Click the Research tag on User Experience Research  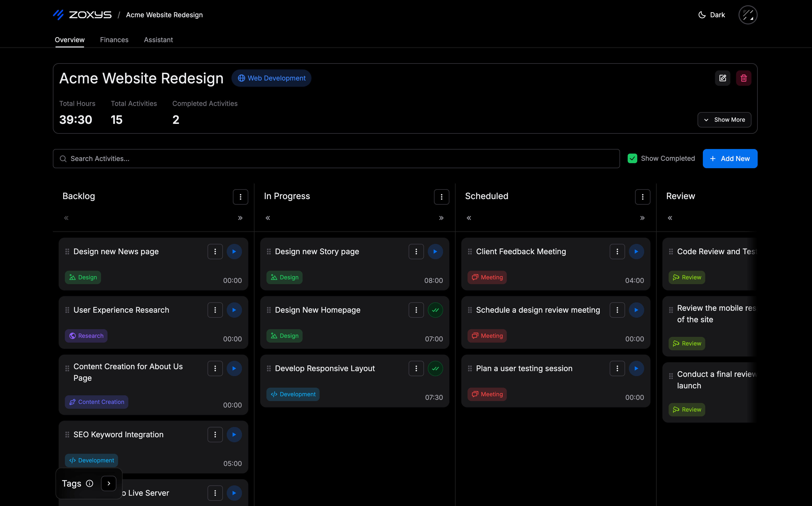86,336
